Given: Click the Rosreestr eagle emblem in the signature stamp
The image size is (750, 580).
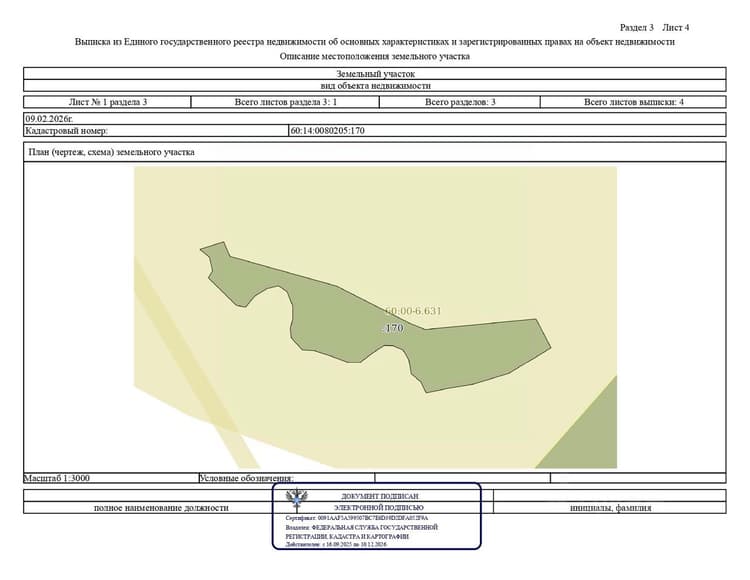Looking at the screenshot, I should click(297, 499).
